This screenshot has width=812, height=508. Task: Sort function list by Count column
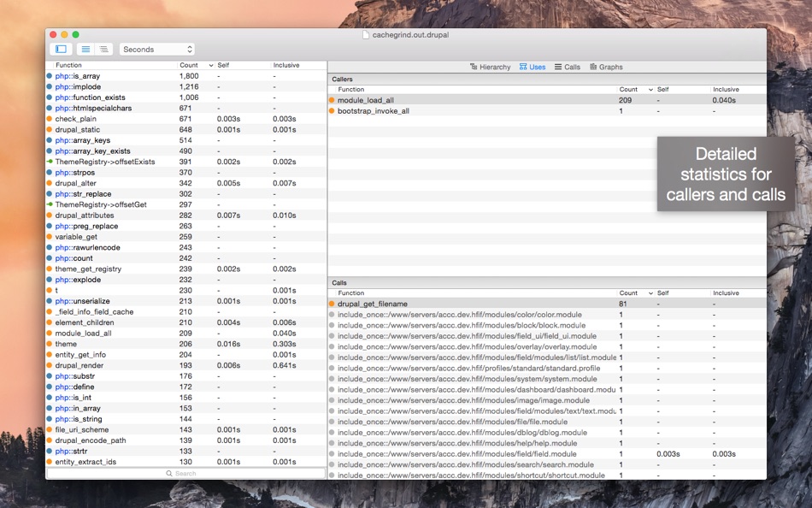click(196, 65)
